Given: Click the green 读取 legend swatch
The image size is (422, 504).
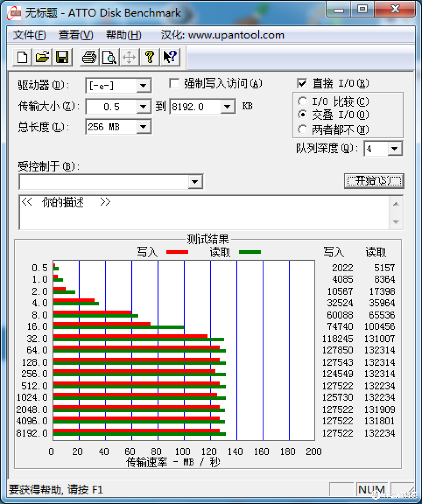Looking at the screenshot, I should (x=250, y=252).
